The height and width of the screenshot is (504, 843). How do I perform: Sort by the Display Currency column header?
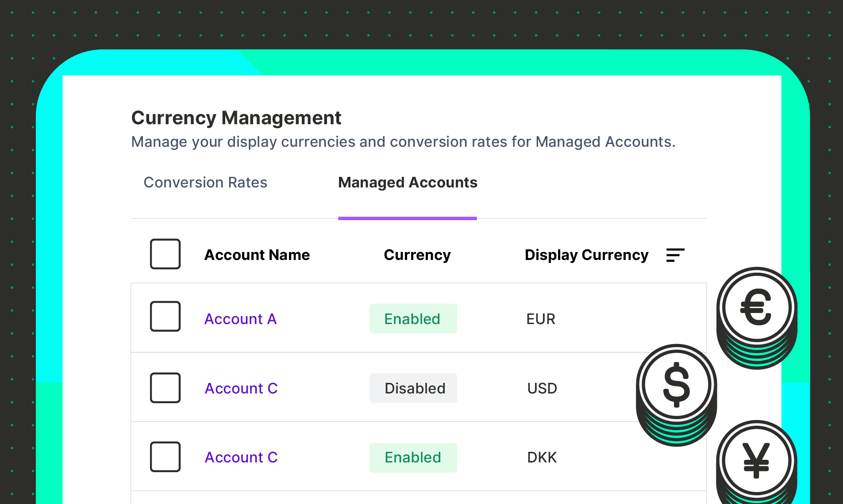pyautogui.click(x=586, y=255)
